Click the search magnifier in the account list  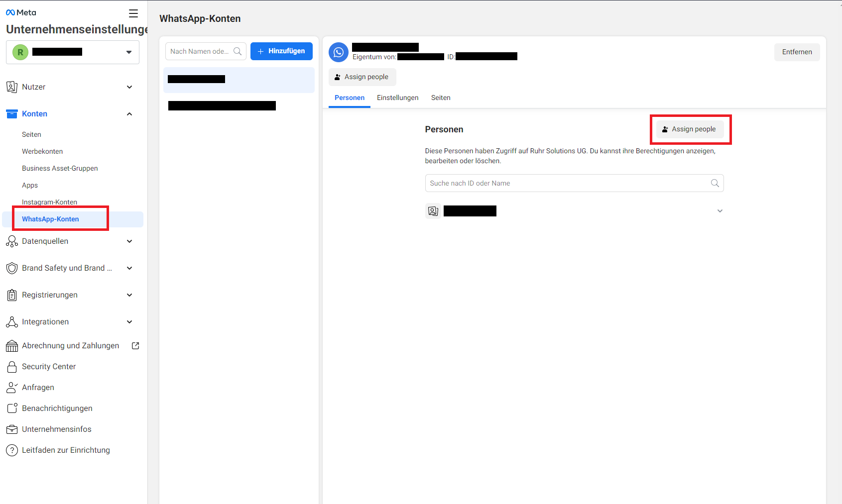tap(238, 51)
